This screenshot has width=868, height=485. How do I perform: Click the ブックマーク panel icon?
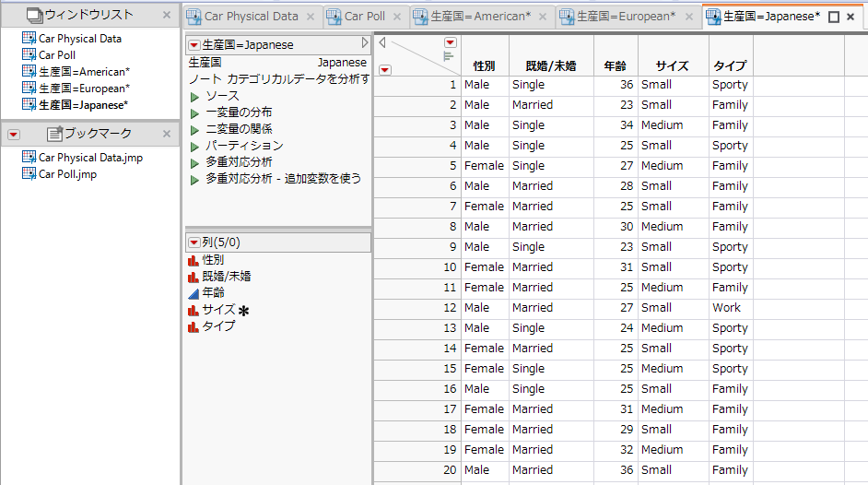(54, 134)
